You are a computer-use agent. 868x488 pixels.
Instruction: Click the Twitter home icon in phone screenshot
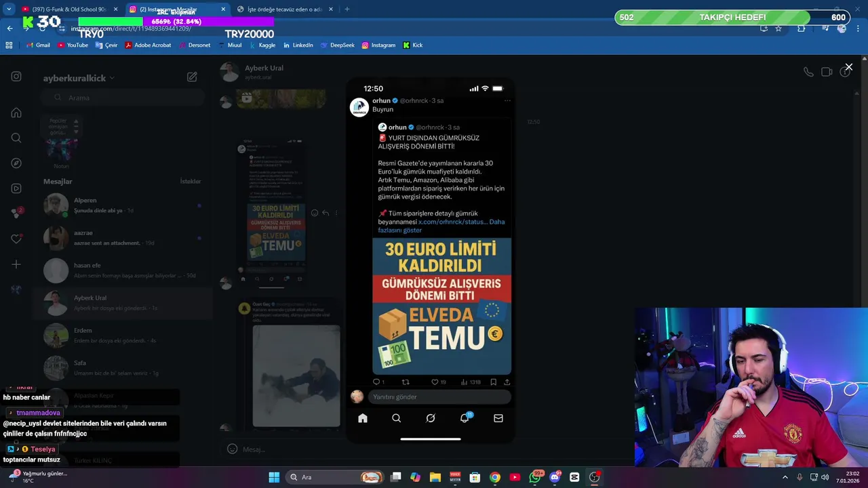pos(363,418)
